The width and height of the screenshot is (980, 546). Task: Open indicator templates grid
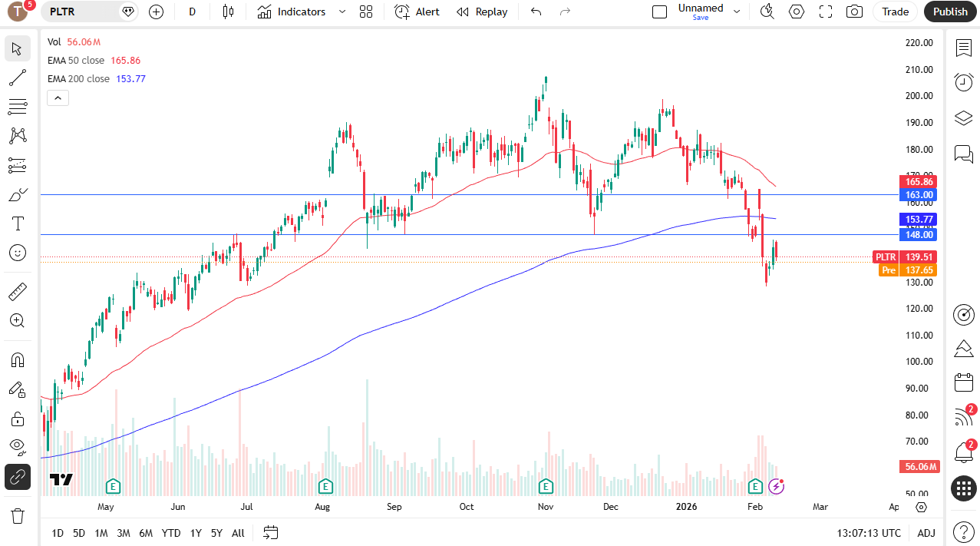click(x=366, y=12)
